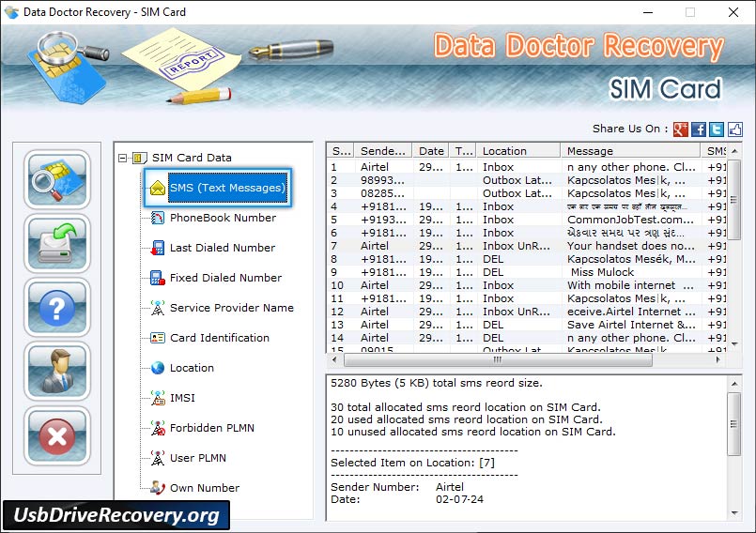Open Location tree item
The image size is (756, 533).
192,368
